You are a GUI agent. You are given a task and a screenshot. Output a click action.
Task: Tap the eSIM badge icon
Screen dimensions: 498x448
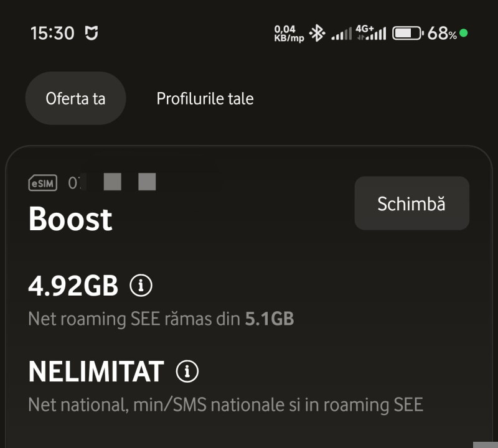click(43, 183)
